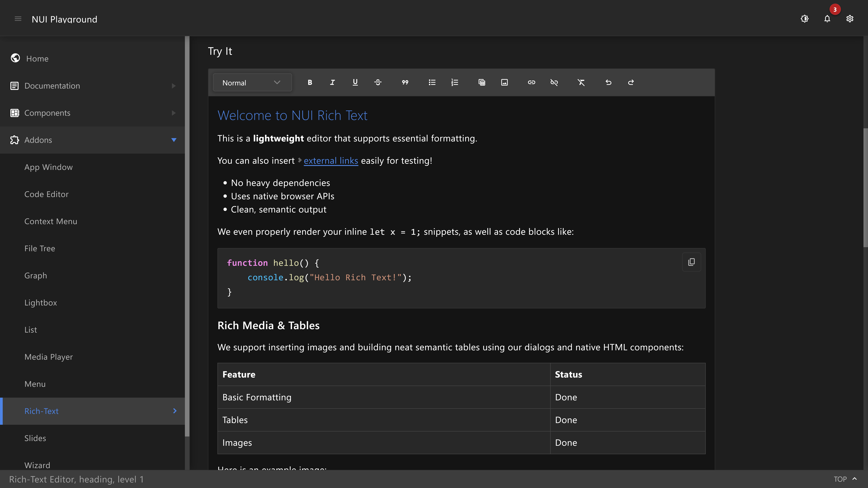Image resolution: width=868 pixels, height=488 pixels.
Task: Click the TOP button to scroll up
Action: click(845, 479)
